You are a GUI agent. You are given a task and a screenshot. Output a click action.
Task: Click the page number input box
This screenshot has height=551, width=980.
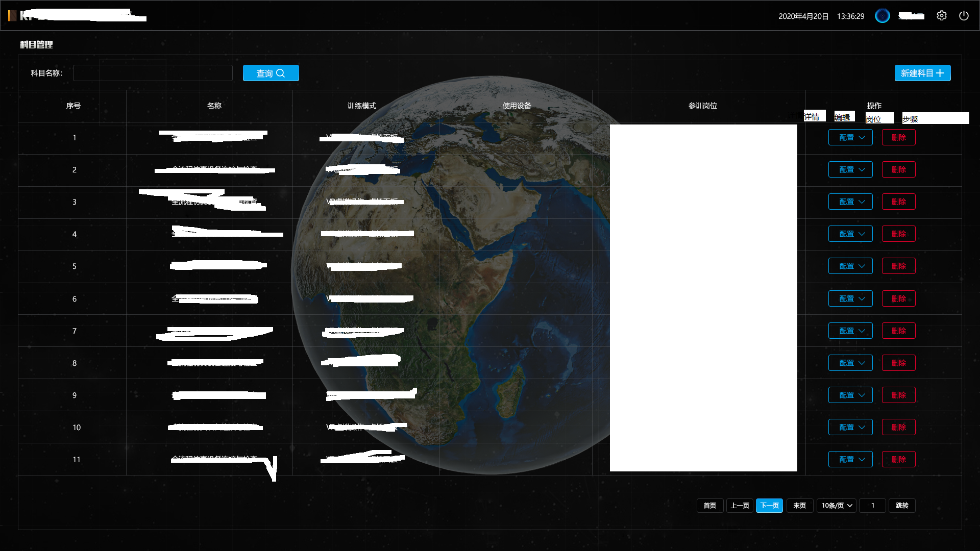point(872,505)
